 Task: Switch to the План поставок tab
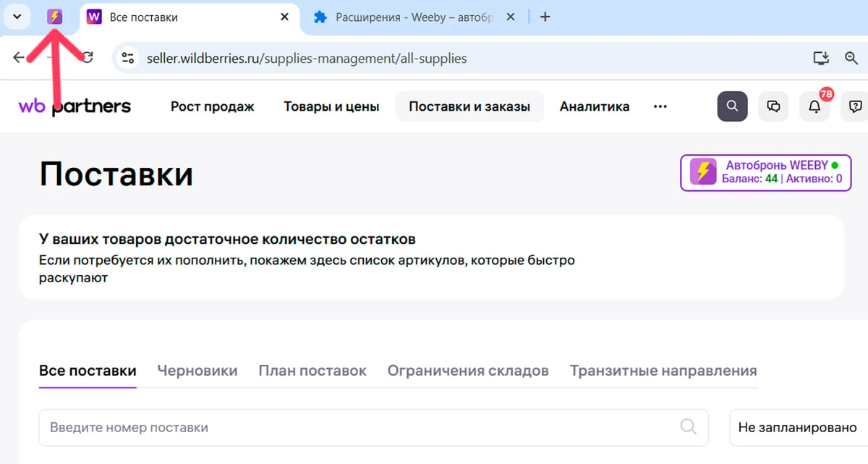pyautogui.click(x=312, y=371)
